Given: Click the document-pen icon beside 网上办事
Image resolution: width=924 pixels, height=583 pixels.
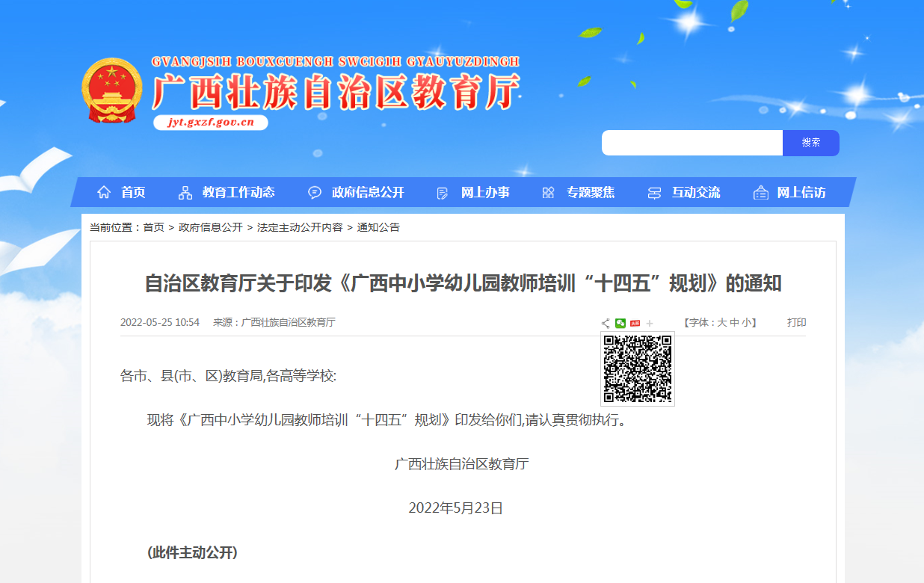Looking at the screenshot, I should point(443,193).
